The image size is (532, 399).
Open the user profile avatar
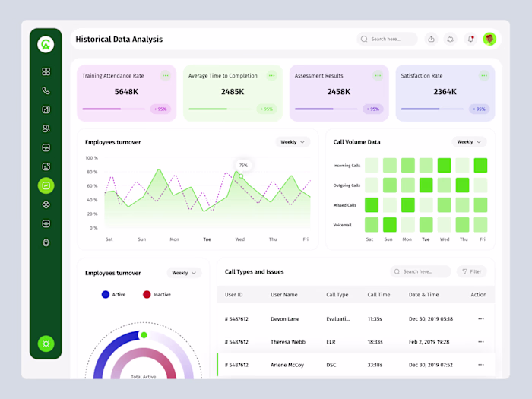pos(489,39)
